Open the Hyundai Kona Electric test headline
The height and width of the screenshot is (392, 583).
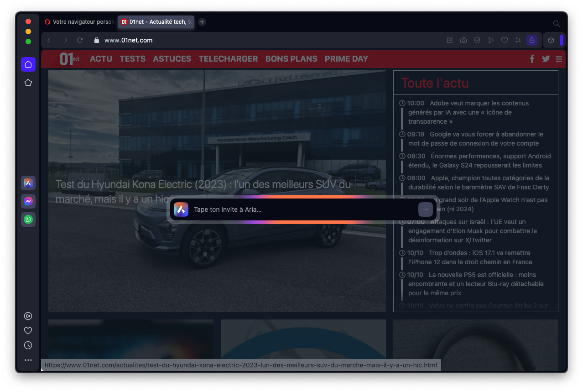pyautogui.click(x=203, y=192)
